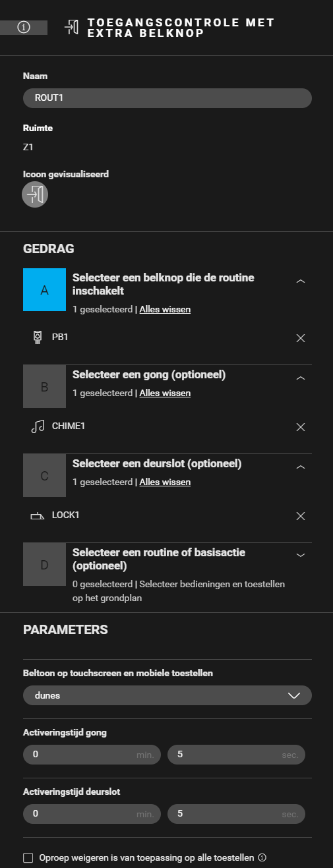Select the visualised door icon circle
Screen dimensions: 333x868
pos(36,194)
